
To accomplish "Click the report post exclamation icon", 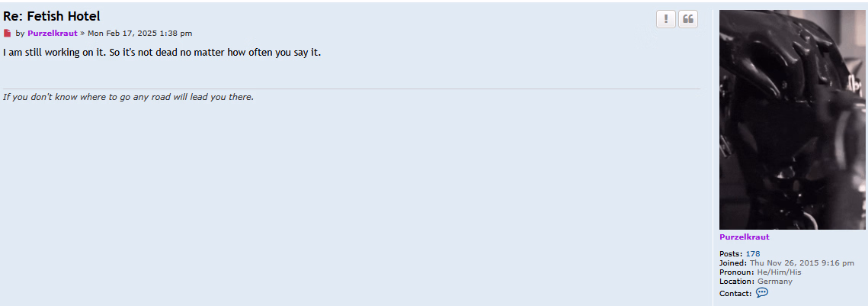I will (x=665, y=19).
